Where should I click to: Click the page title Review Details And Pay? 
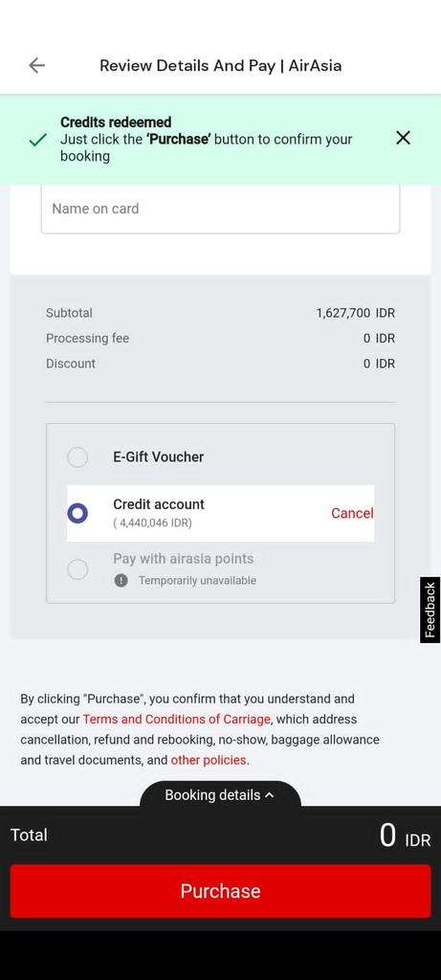187,66
